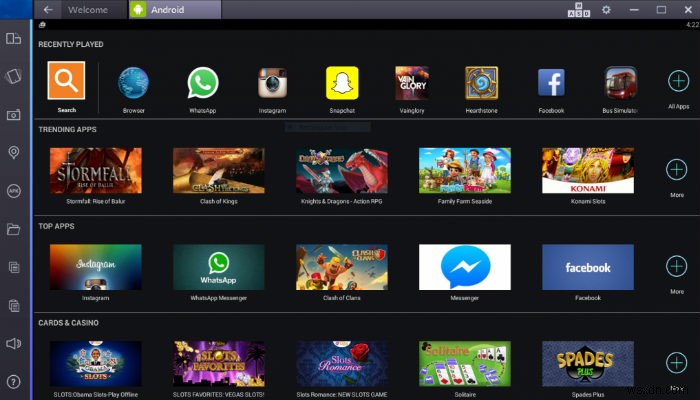The height and width of the screenshot is (400, 700).
Task: Show All Apps with the plus icon
Action: (x=679, y=81)
